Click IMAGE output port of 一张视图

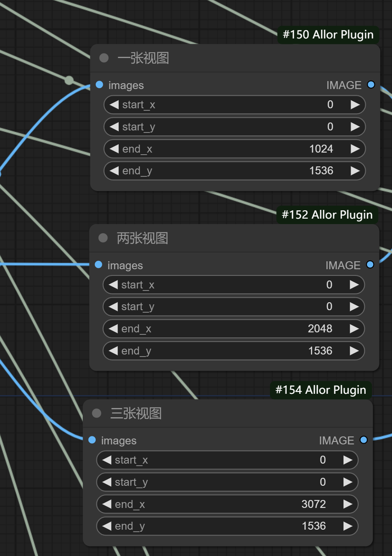click(x=371, y=85)
